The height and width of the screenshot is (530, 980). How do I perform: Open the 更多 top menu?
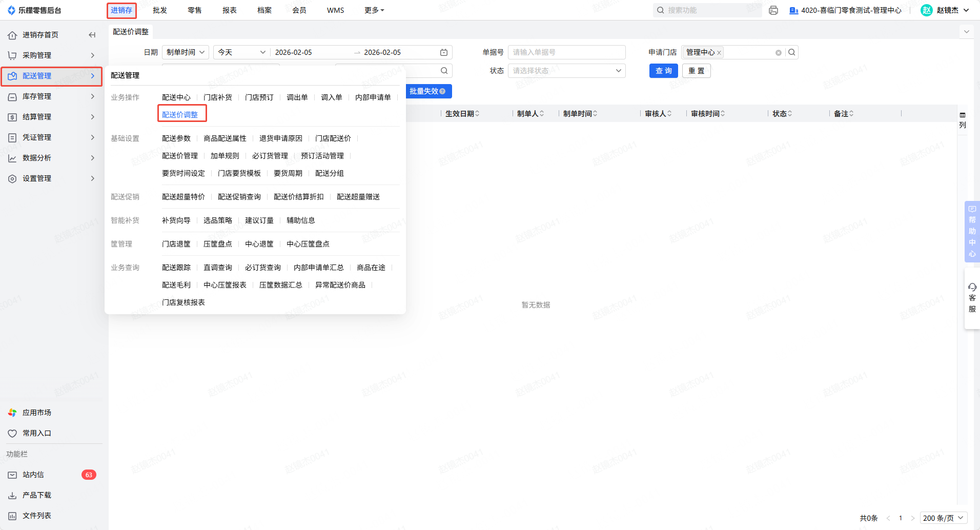click(x=374, y=10)
